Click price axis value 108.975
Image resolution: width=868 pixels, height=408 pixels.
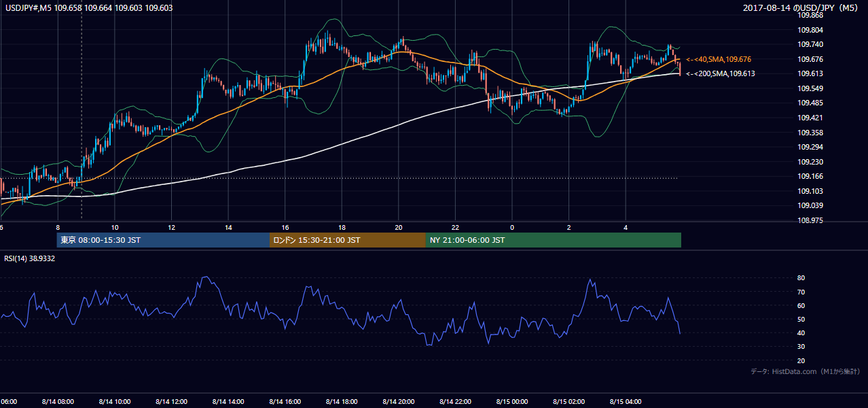click(810, 220)
